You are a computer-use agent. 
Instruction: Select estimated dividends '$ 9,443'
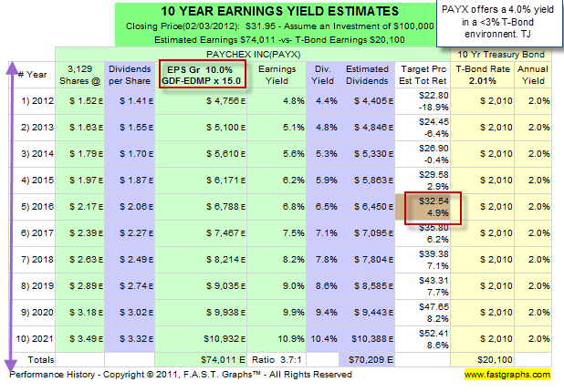(373, 313)
